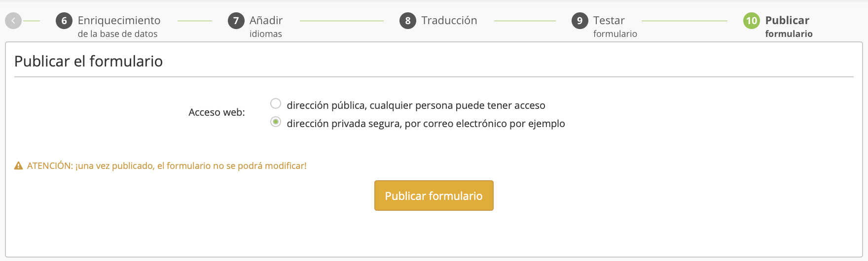Click the green step 10 number circle
Image resolution: width=868 pixels, height=261 pixels.
tap(751, 21)
